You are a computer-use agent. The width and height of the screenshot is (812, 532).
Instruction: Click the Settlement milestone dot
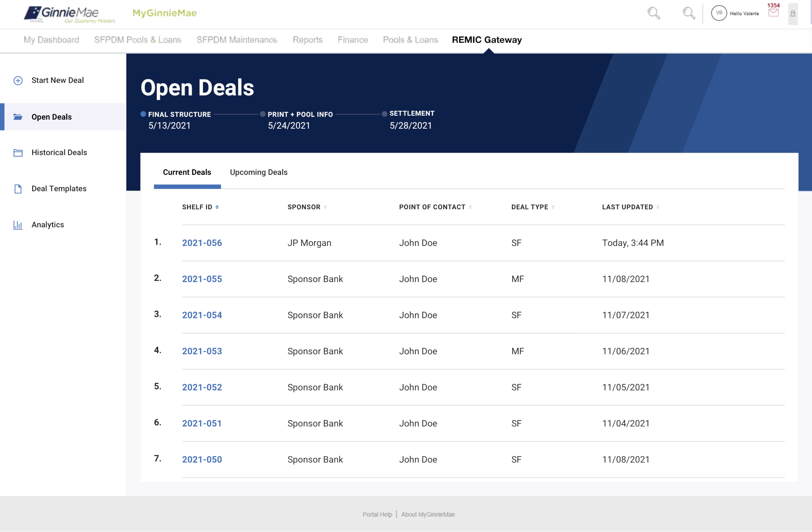point(385,114)
